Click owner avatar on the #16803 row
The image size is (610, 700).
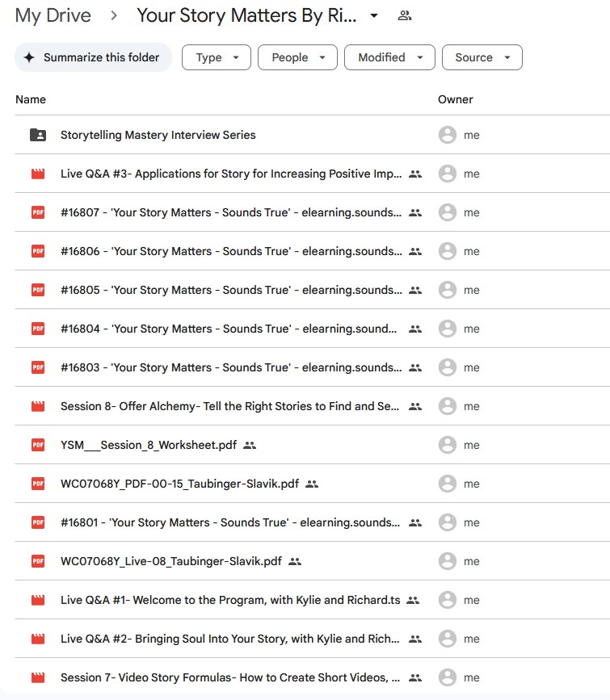[447, 367]
